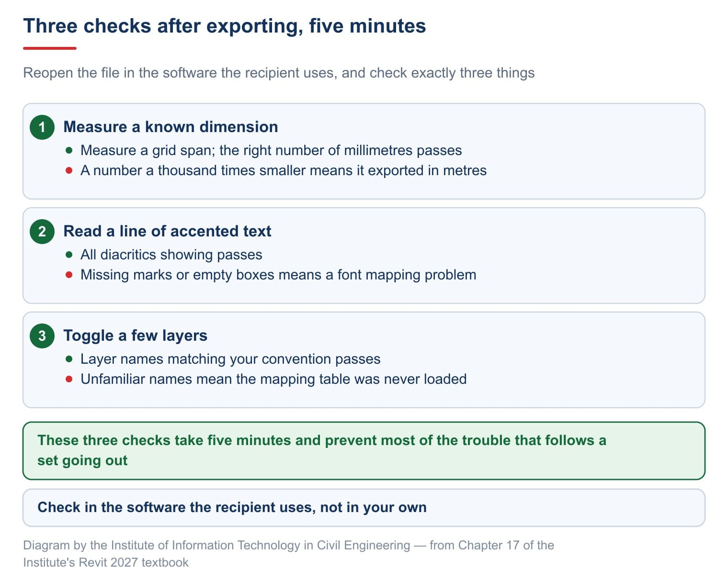Click red dot beside font mapping problem
The image size is (728, 580).
pos(69,275)
